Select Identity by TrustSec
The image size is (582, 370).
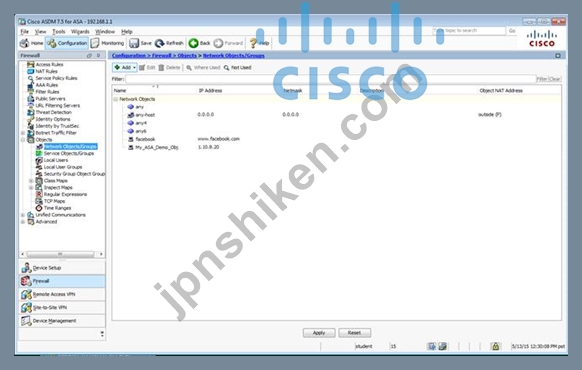pyautogui.click(x=57, y=126)
